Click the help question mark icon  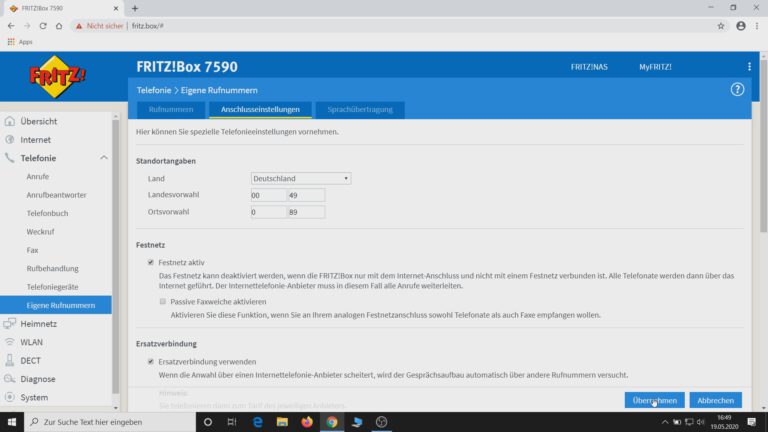point(738,89)
